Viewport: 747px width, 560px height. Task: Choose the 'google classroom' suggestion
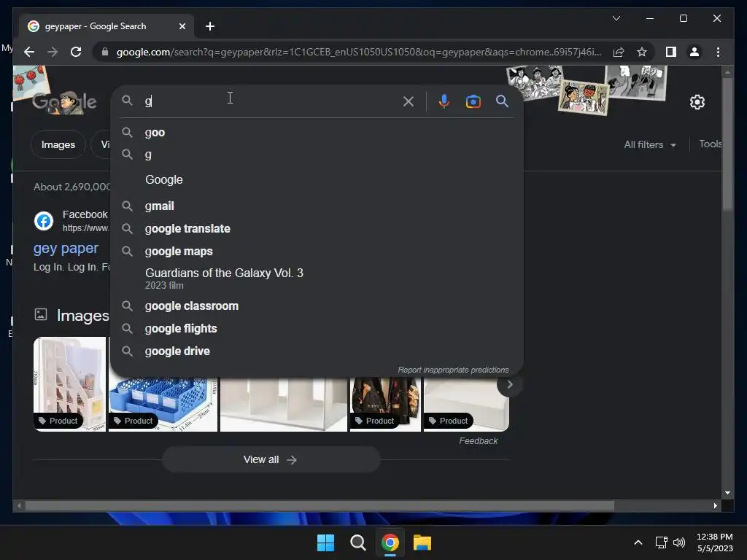click(317, 306)
